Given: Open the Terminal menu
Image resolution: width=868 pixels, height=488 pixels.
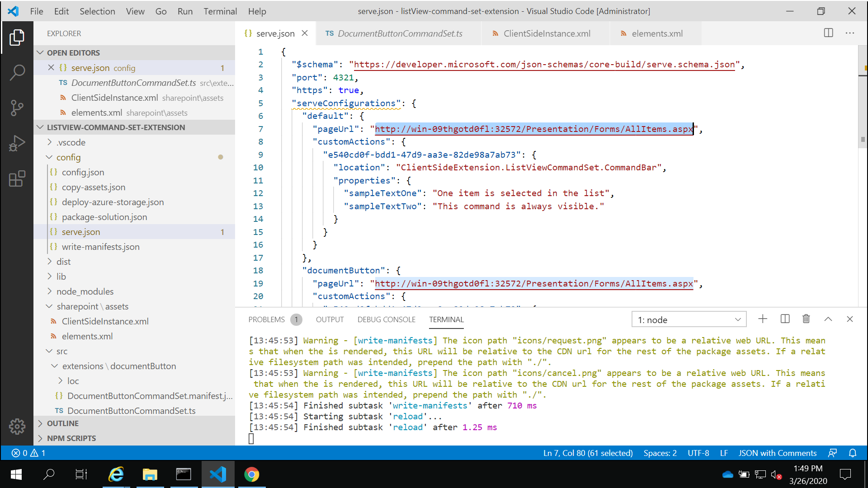Looking at the screenshot, I should click(x=220, y=11).
